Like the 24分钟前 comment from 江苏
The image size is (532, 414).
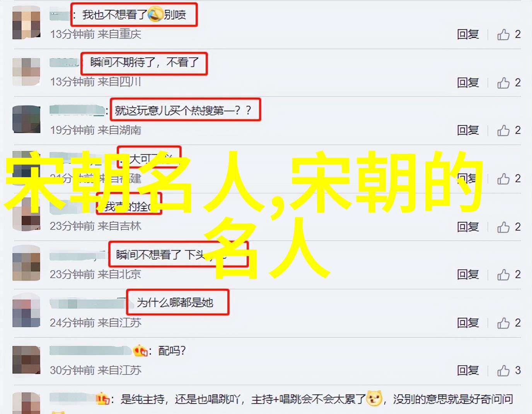pyautogui.click(x=503, y=323)
